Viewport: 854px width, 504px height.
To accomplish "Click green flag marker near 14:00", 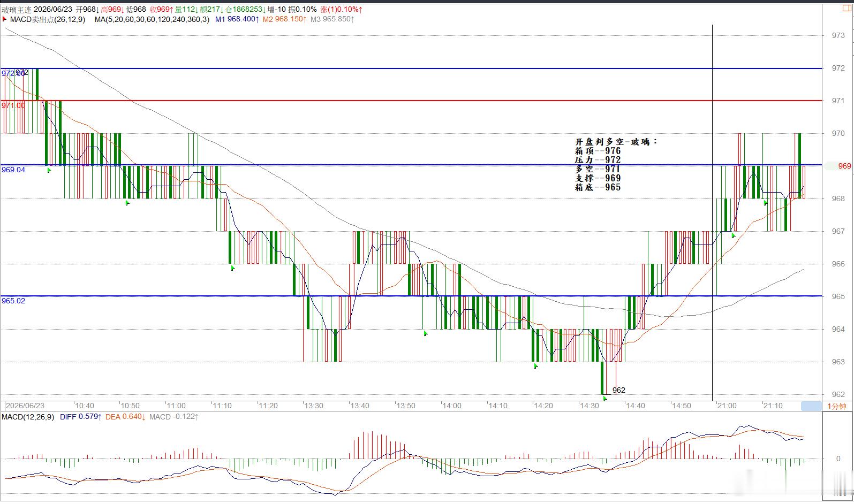I will pos(426,333).
